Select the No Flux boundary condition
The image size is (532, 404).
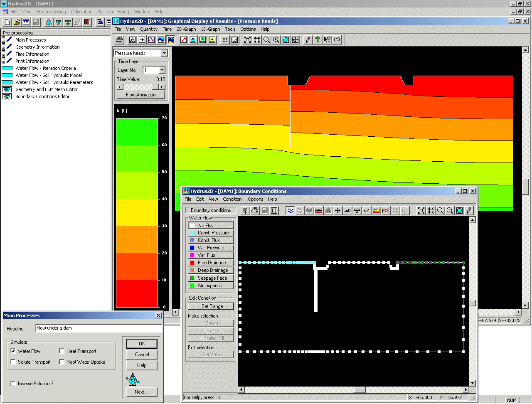click(211, 225)
